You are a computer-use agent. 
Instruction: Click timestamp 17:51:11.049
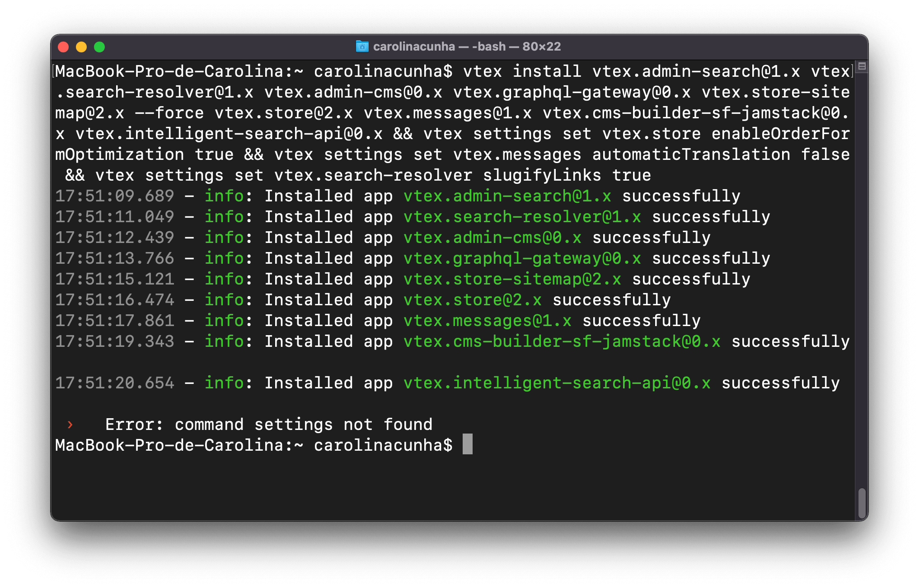[x=115, y=217]
